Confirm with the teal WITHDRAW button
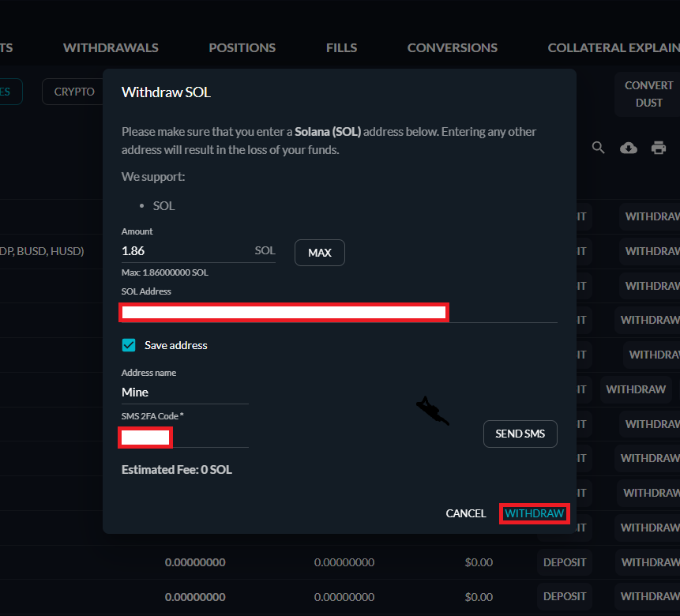 (x=534, y=513)
